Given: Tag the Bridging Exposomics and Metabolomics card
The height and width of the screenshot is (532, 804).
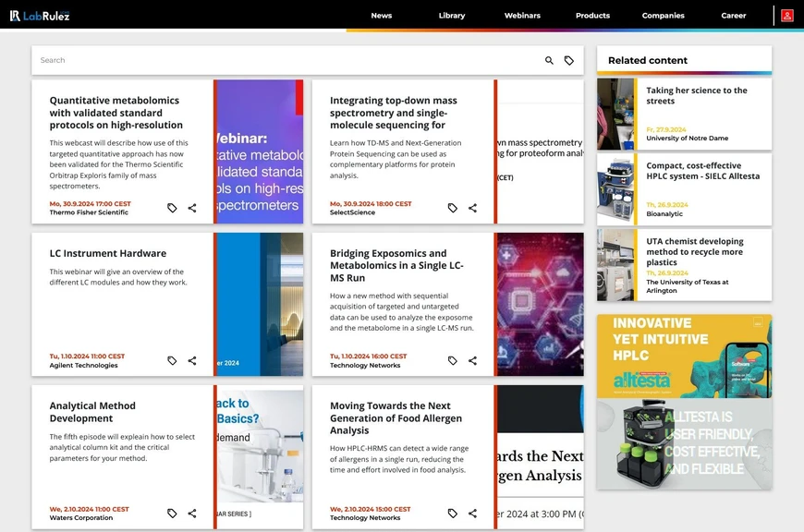Looking at the screenshot, I should pos(453,360).
